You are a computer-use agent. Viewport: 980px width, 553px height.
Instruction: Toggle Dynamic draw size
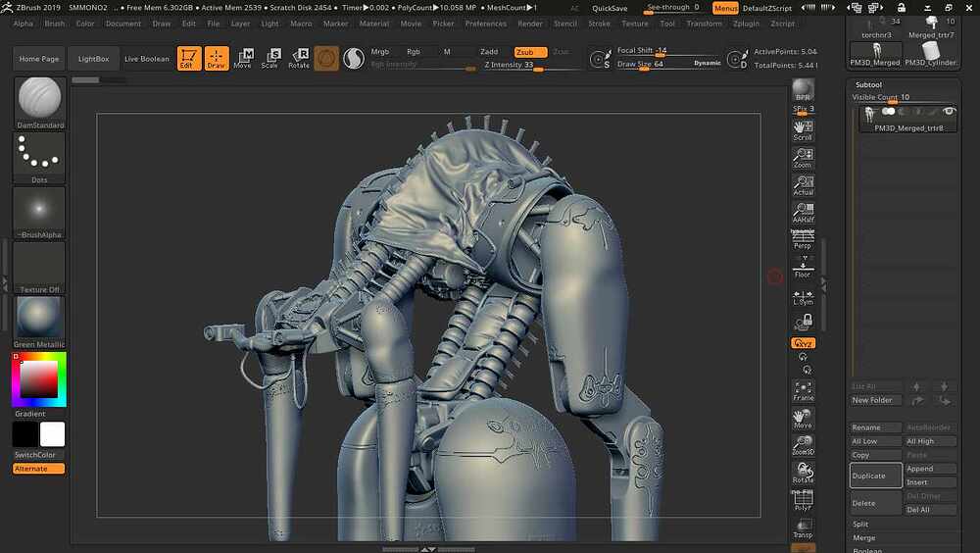(708, 63)
